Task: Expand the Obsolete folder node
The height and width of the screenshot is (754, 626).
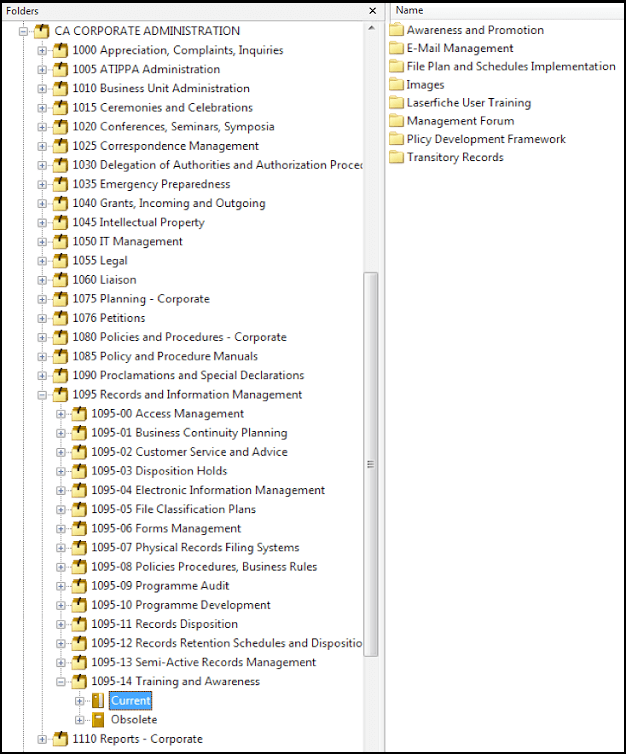Action: coord(80,720)
